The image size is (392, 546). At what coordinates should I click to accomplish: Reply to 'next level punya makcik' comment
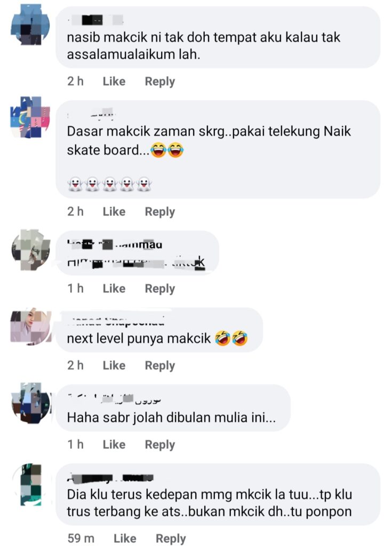pyautogui.click(x=160, y=366)
